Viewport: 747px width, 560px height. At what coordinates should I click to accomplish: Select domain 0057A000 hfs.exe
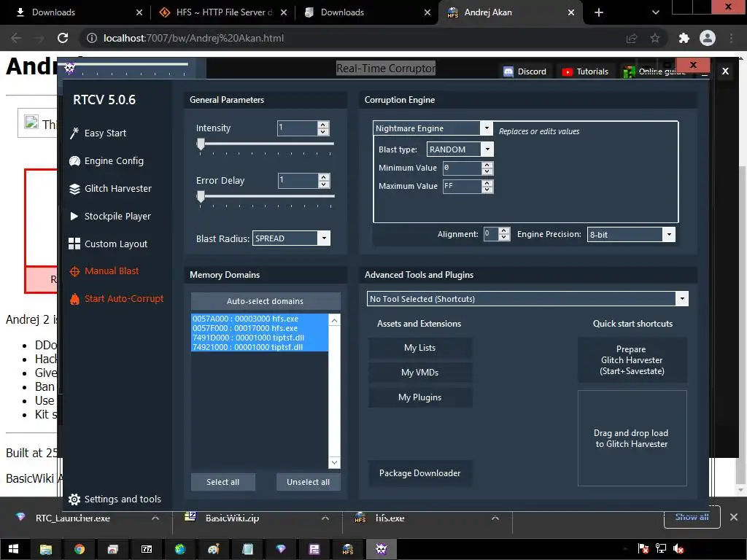coord(260,319)
